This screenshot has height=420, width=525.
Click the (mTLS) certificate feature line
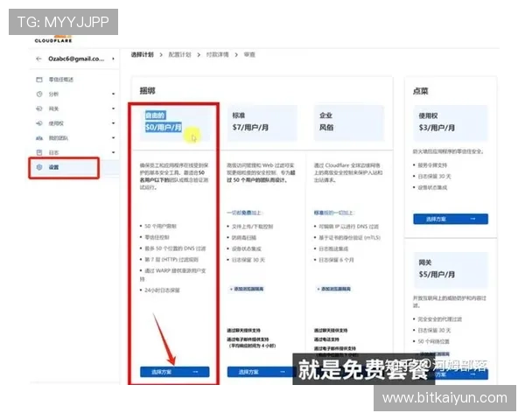(x=349, y=237)
